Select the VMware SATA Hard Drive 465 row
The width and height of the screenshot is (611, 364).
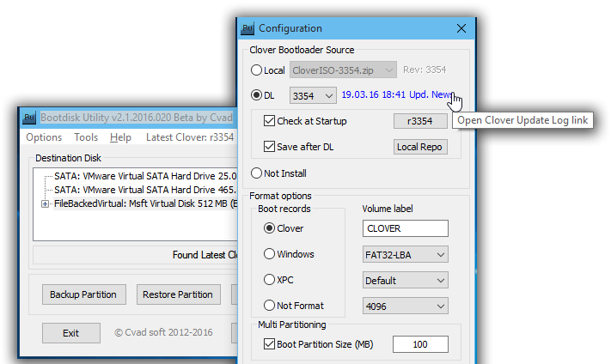click(145, 190)
